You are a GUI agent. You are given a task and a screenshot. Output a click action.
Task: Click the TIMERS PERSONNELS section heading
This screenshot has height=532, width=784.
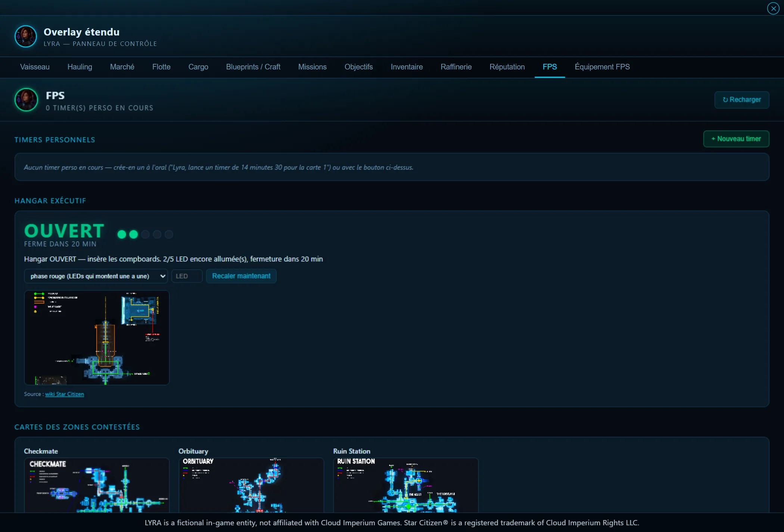pos(55,140)
